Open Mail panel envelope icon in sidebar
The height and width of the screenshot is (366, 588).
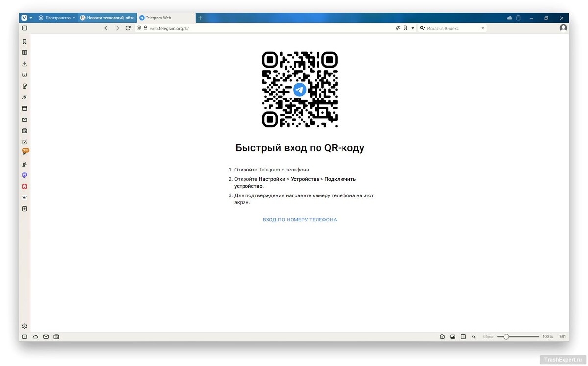tap(24, 120)
